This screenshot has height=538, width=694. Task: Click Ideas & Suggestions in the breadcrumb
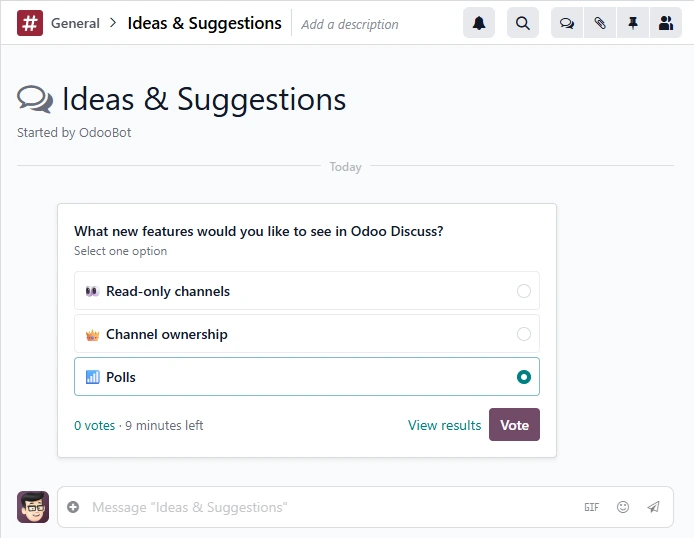click(x=204, y=23)
